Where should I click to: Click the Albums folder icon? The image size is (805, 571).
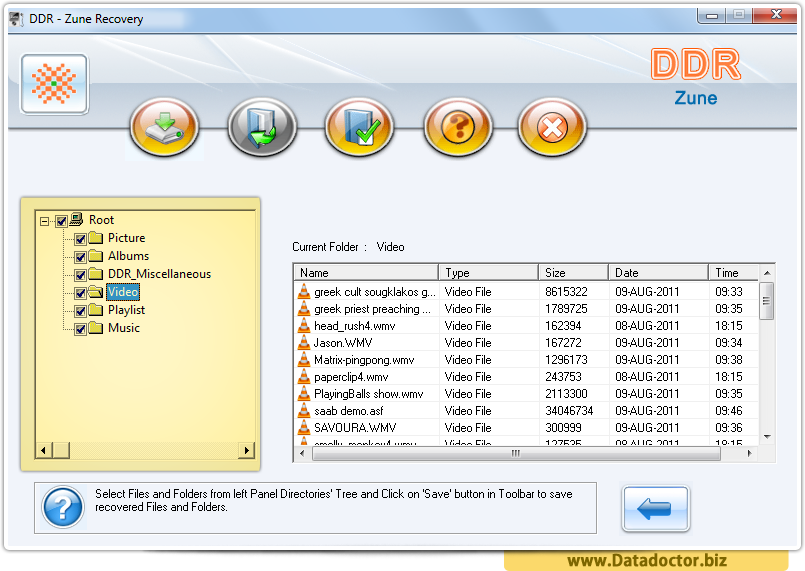pyautogui.click(x=95, y=256)
